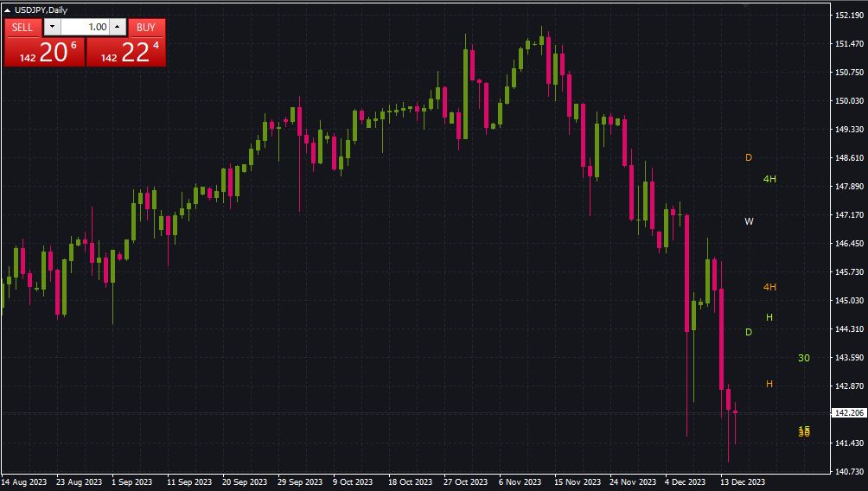Click 13 Dec 2023 on time axis
The image size is (868, 491).
click(743, 481)
